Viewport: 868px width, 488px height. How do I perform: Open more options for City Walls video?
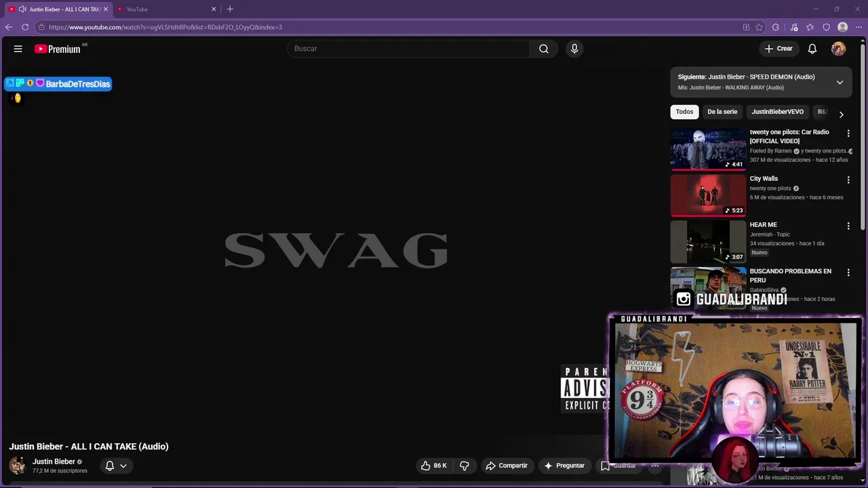coord(848,180)
